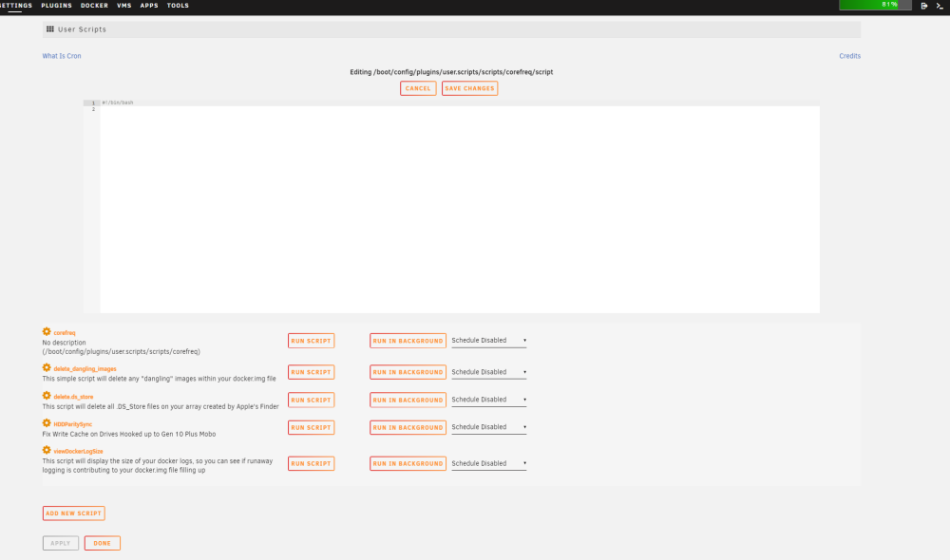Open the Settings menu
The width and height of the screenshot is (950, 560).
click(x=16, y=6)
